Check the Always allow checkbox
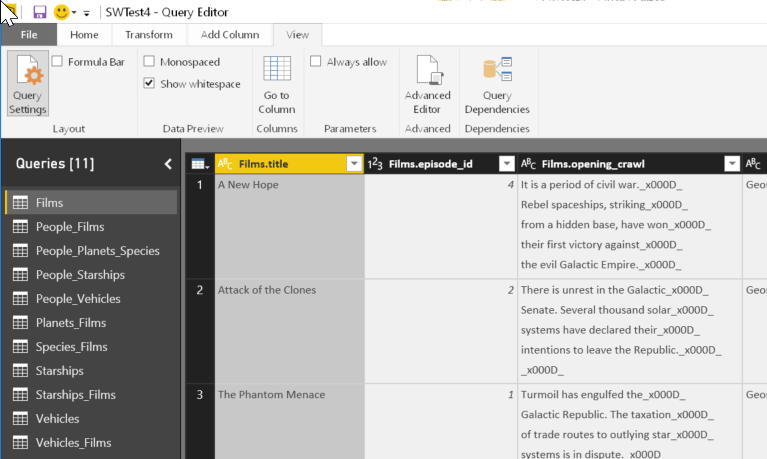Screen dimensions: 767x459 [x=316, y=61]
